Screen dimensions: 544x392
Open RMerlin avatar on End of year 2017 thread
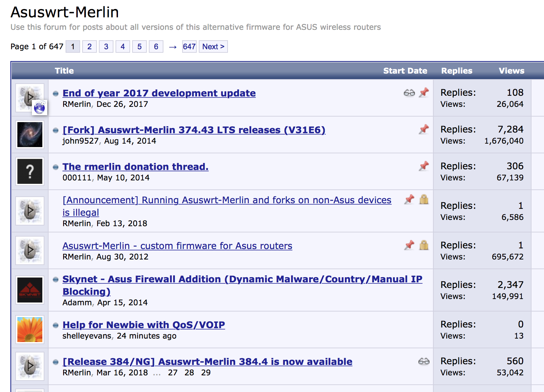pos(30,98)
